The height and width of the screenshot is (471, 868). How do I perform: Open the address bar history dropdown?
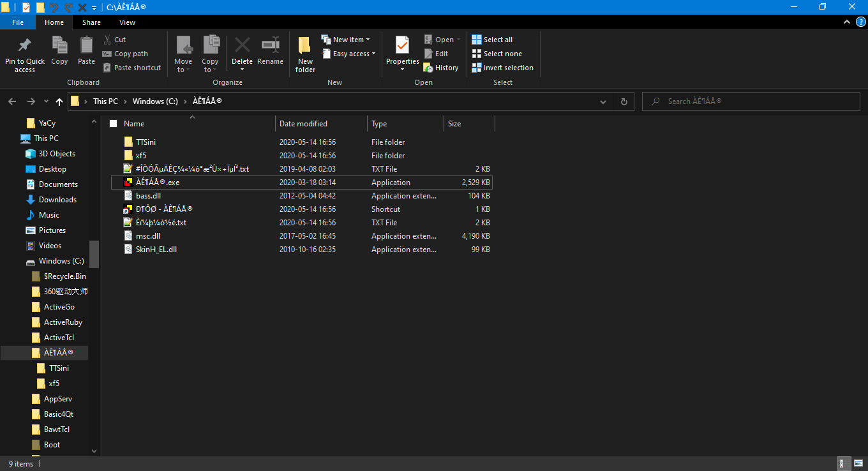(602, 101)
